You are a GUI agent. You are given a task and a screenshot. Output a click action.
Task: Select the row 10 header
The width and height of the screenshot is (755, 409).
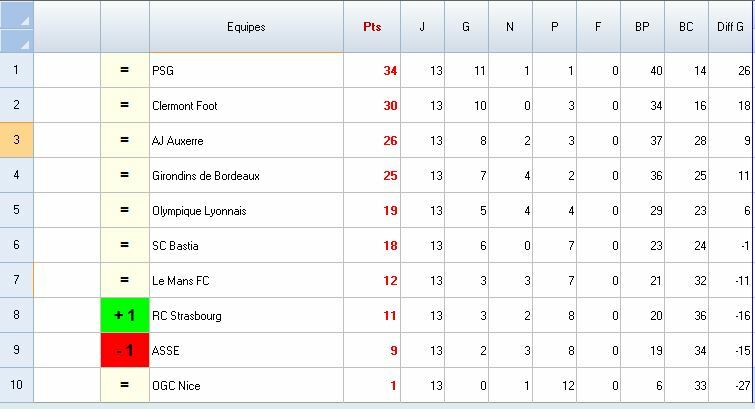tap(17, 386)
